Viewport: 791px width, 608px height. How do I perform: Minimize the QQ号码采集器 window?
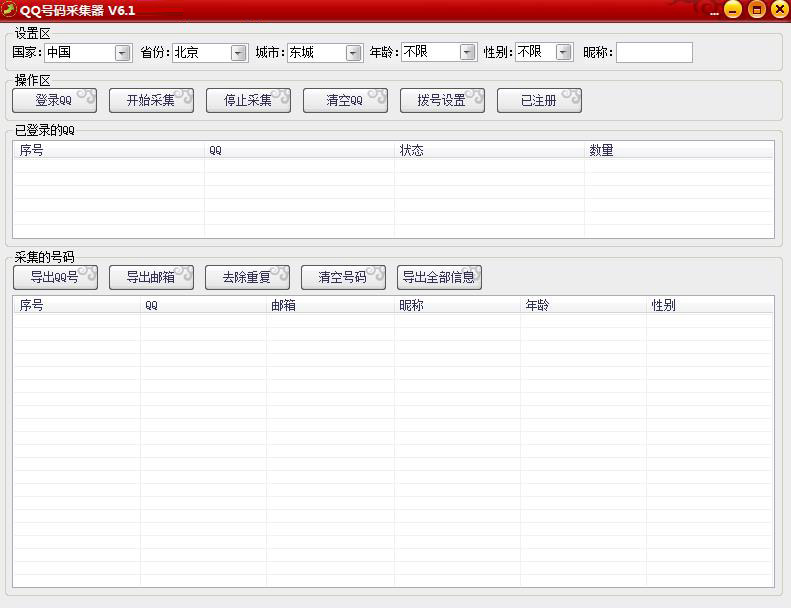click(x=733, y=10)
